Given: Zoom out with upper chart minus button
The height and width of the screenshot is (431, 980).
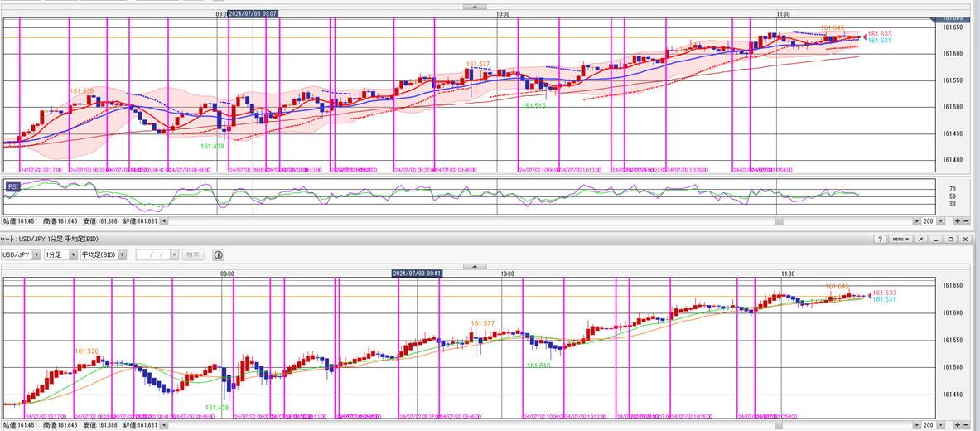Looking at the screenshot, I should [967, 220].
